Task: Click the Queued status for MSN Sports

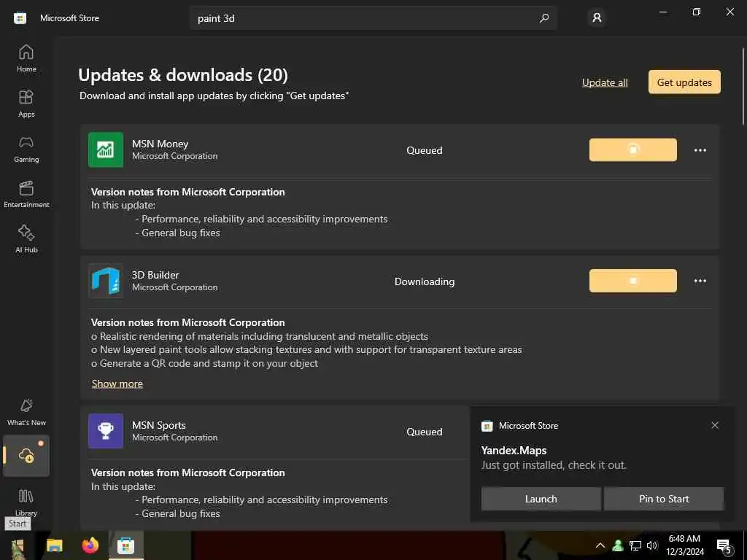Action: (x=425, y=432)
